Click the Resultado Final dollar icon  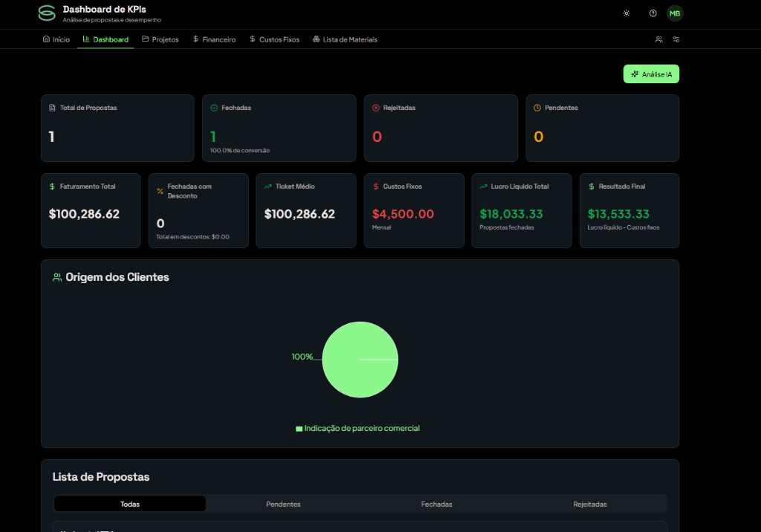pos(591,186)
